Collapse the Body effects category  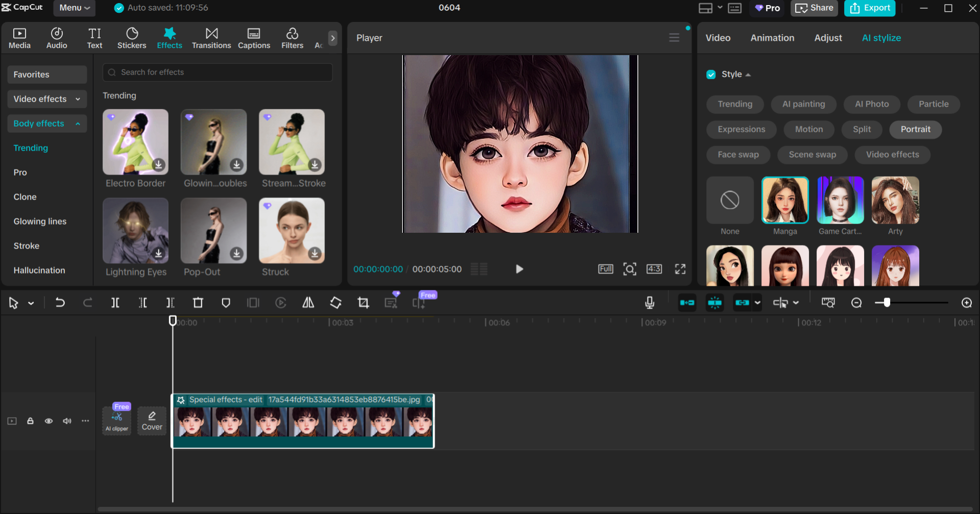point(46,124)
